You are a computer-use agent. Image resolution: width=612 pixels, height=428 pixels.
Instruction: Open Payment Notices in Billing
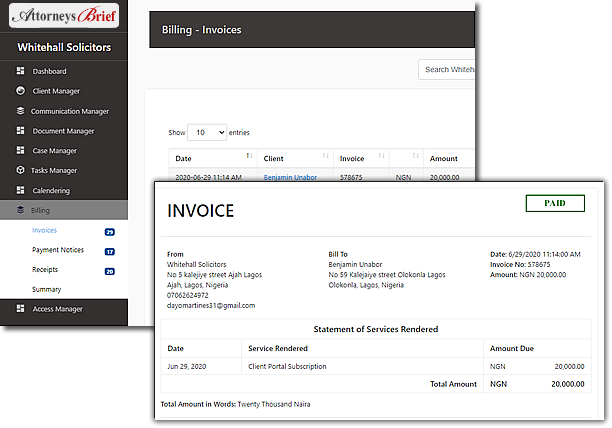[x=58, y=250]
